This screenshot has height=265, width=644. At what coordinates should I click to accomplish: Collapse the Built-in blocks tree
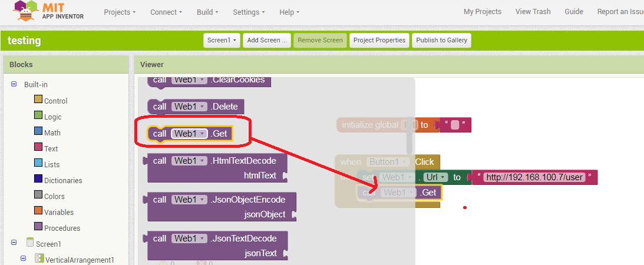(x=14, y=84)
